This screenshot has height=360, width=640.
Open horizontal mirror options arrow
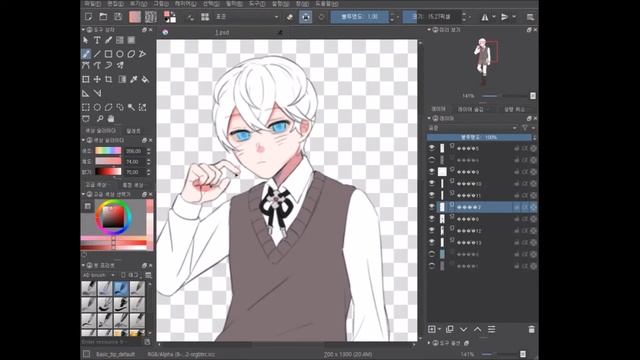(494, 17)
